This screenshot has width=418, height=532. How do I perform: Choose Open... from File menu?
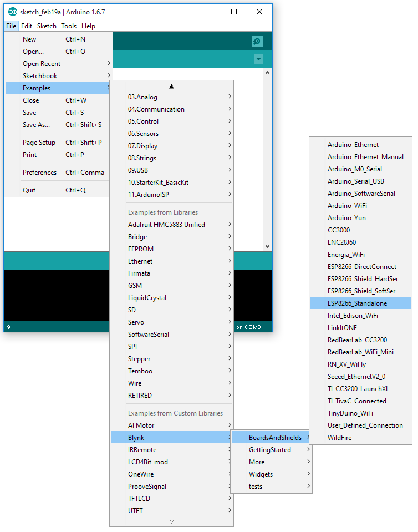(x=58, y=52)
